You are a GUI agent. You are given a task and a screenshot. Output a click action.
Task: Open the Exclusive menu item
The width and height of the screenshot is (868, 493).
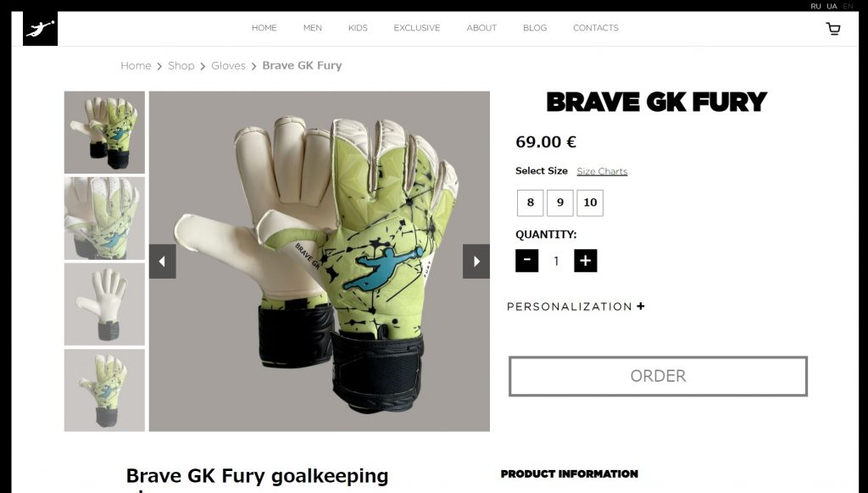click(417, 28)
